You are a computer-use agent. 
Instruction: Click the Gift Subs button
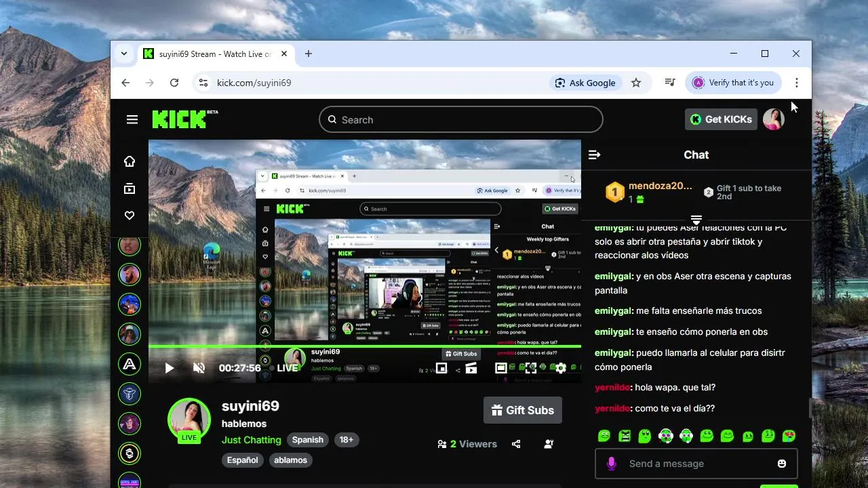point(523,410)
